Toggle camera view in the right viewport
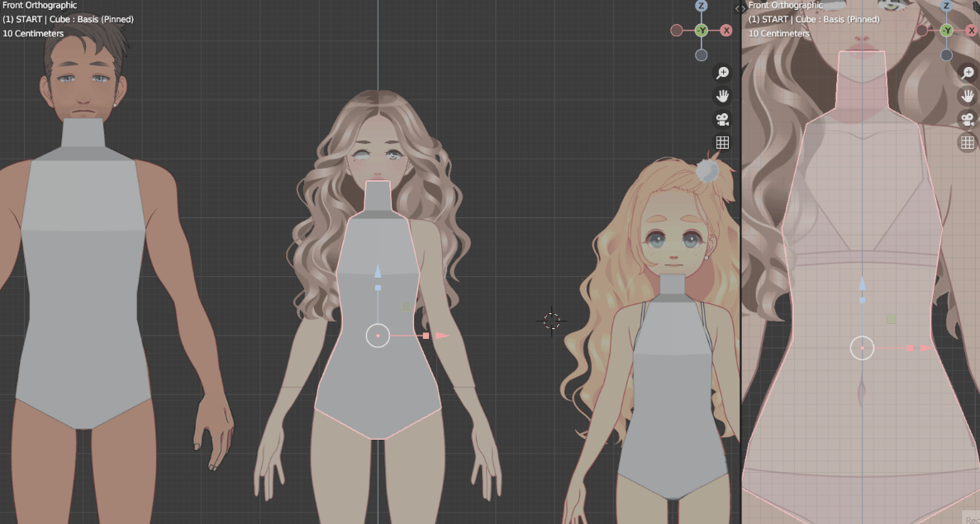 [x=967, y=119]
